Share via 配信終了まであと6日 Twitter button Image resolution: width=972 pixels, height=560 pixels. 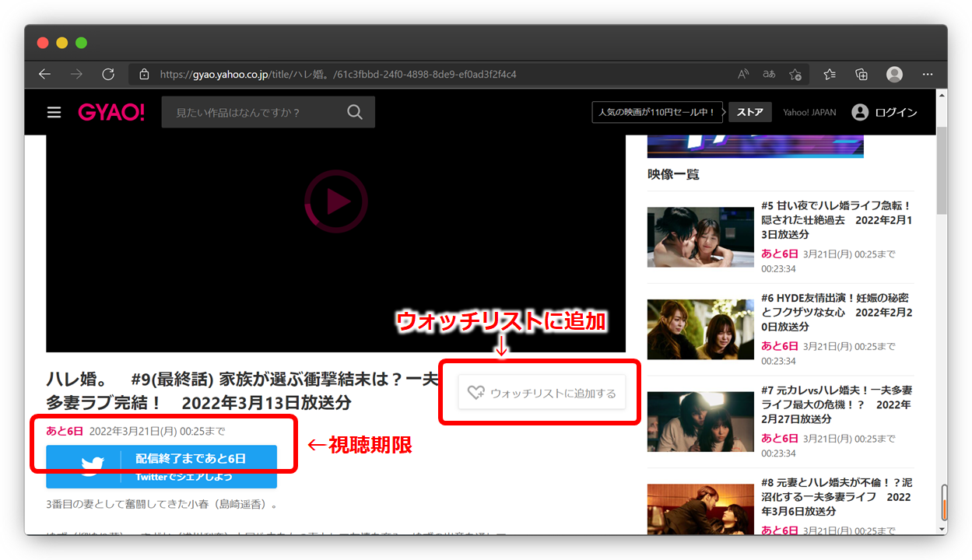point(162,467)
